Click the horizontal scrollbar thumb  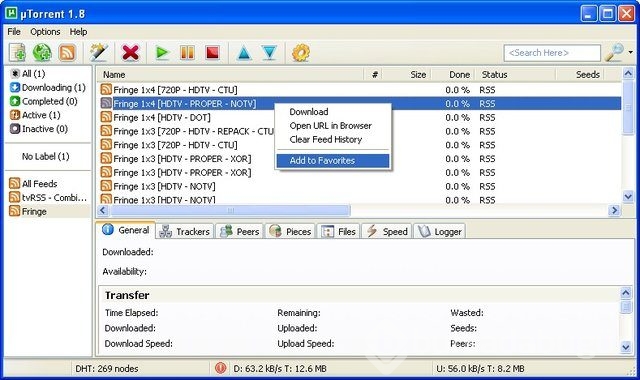click(230, 210)
